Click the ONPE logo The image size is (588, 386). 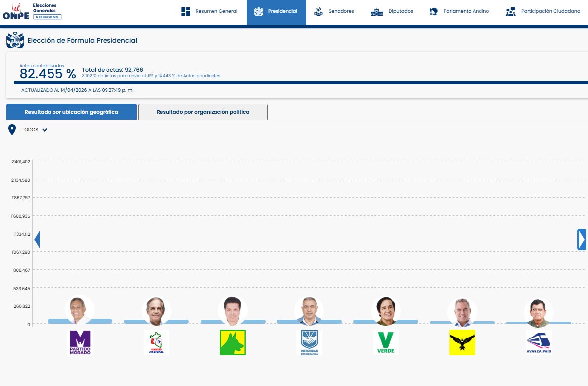coord(16,12)
